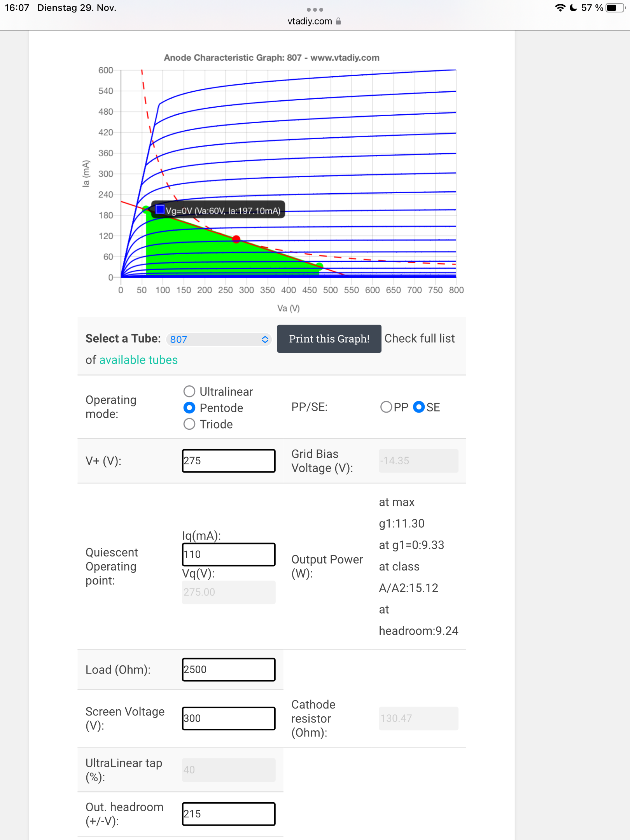Select the Ultralinear operating mode
Screen dimensions: 630x840
tap(189, 391)
